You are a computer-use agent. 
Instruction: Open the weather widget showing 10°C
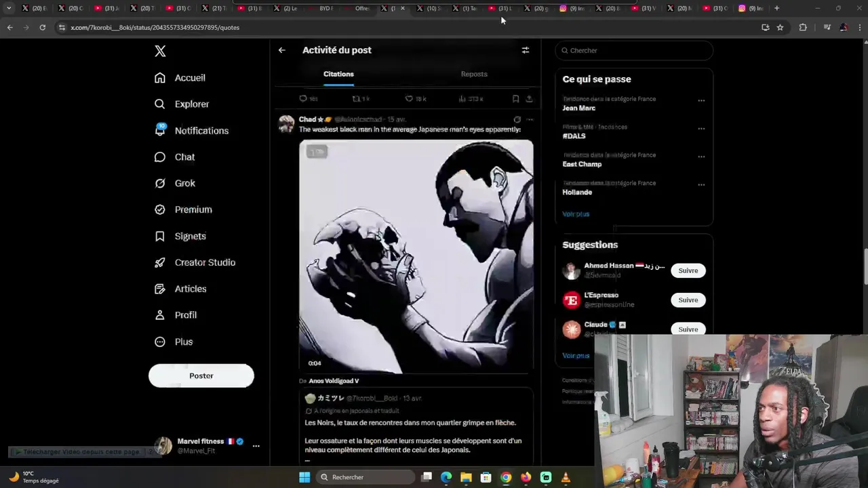tap(33, 478)
